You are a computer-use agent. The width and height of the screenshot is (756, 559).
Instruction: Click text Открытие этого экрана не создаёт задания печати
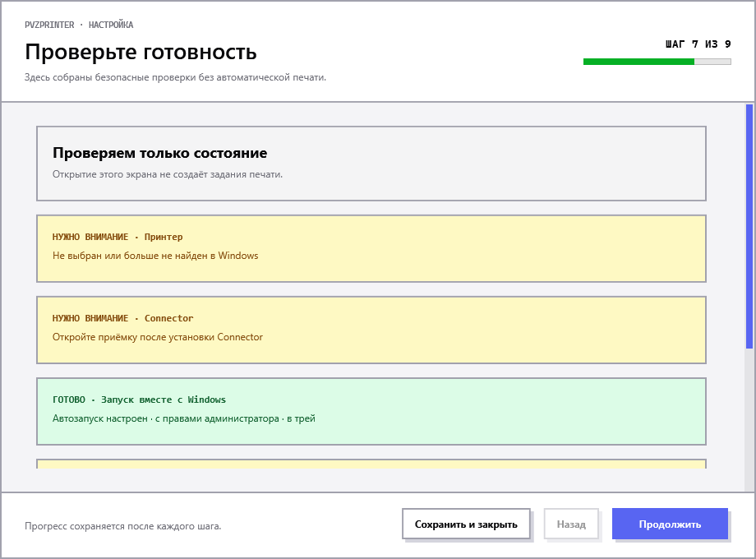coord(168,174)
